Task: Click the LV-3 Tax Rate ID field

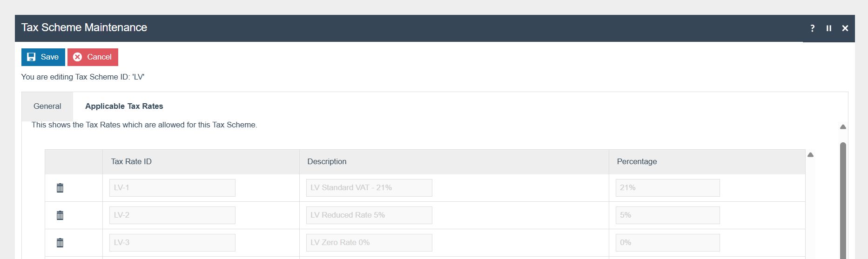Action: pos(172,243)
